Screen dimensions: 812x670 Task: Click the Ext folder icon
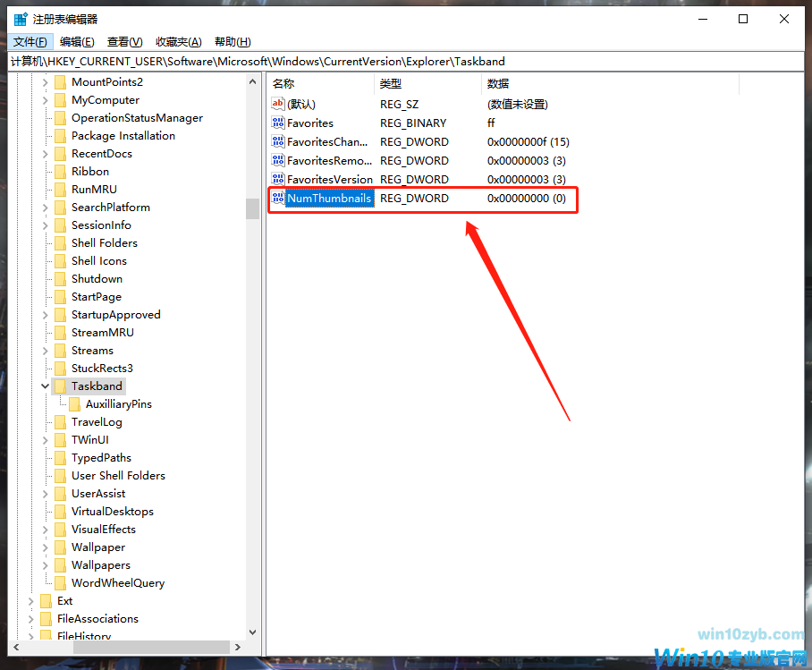[47, 601]
